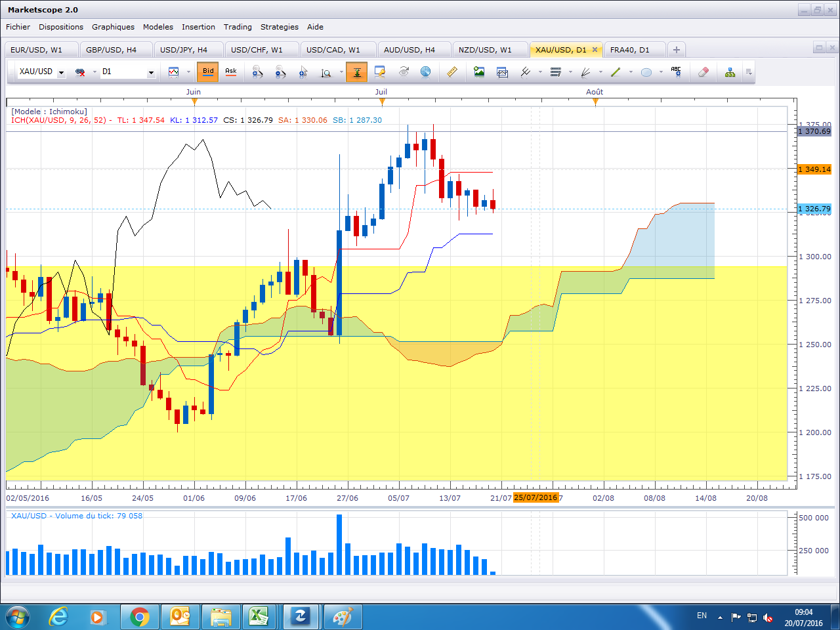Image resolution: width=840 pixels, height=630 pixels.
Task: Switch to the GBP/USD, H4 tab
Action: tap(115, 50)
